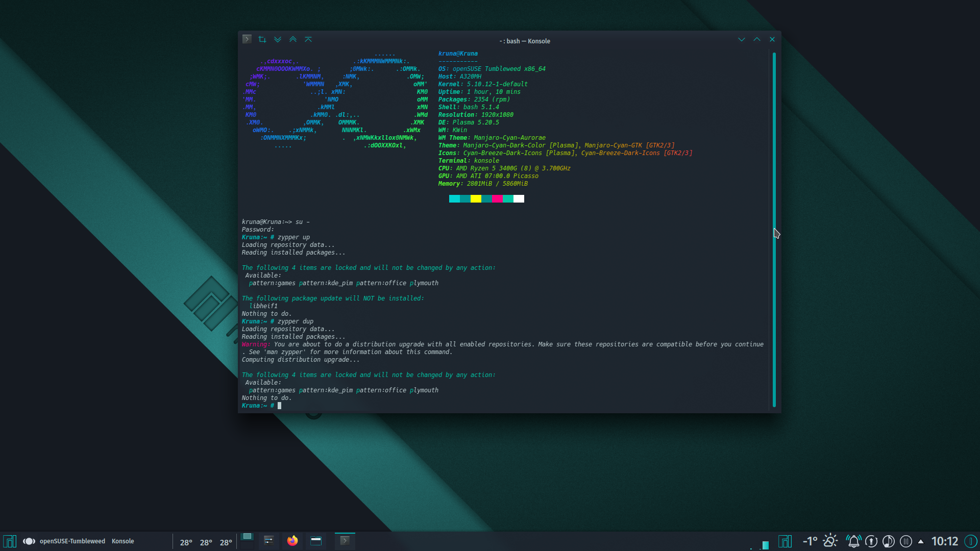Select the Konsole task in the taskbar
Image resolution: width=980 pixels, height=551 pixels.
coord(345,541)
